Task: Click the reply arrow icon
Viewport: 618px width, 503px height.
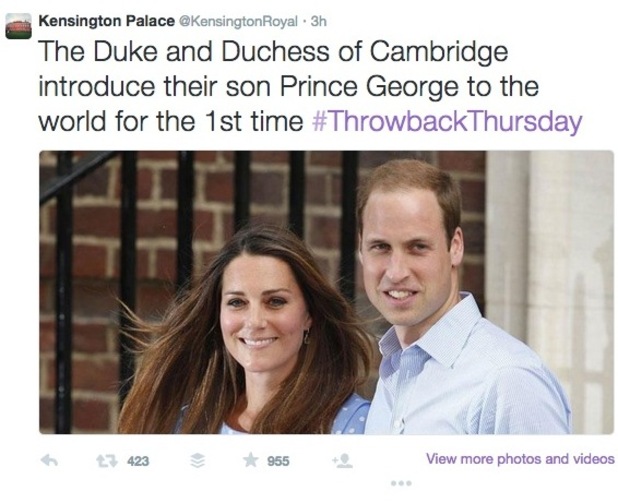Action: [x=50, y=460]
